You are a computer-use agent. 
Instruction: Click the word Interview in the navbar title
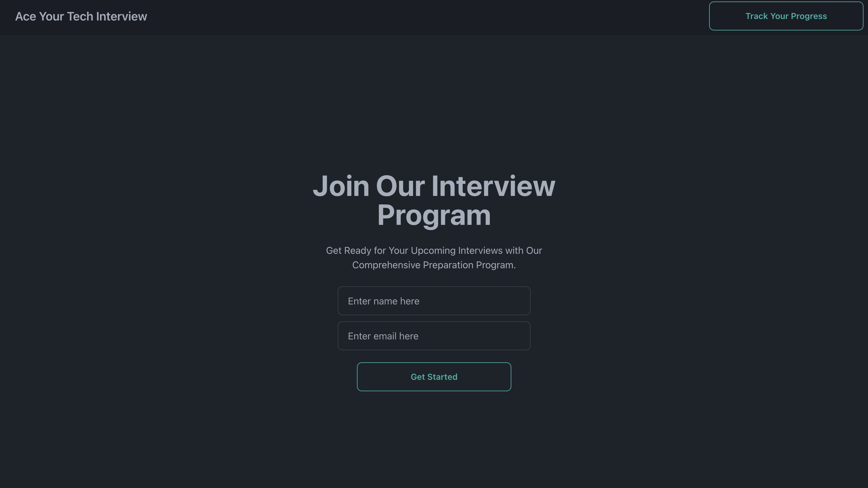point(122,16)
